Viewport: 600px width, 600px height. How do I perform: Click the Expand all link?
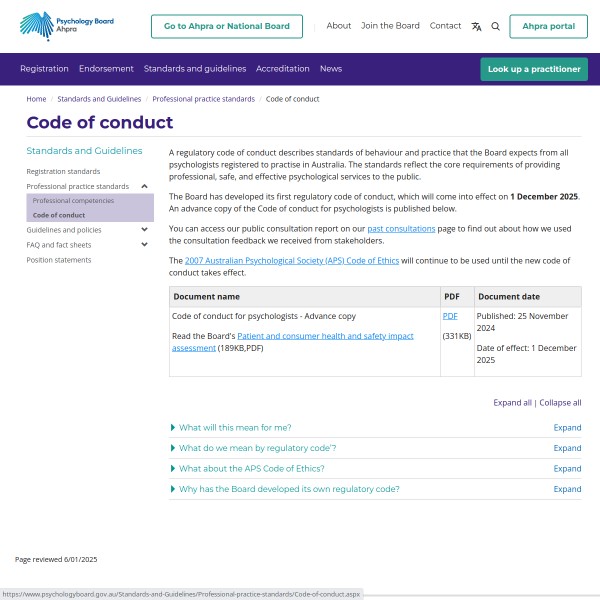[512, 403]
